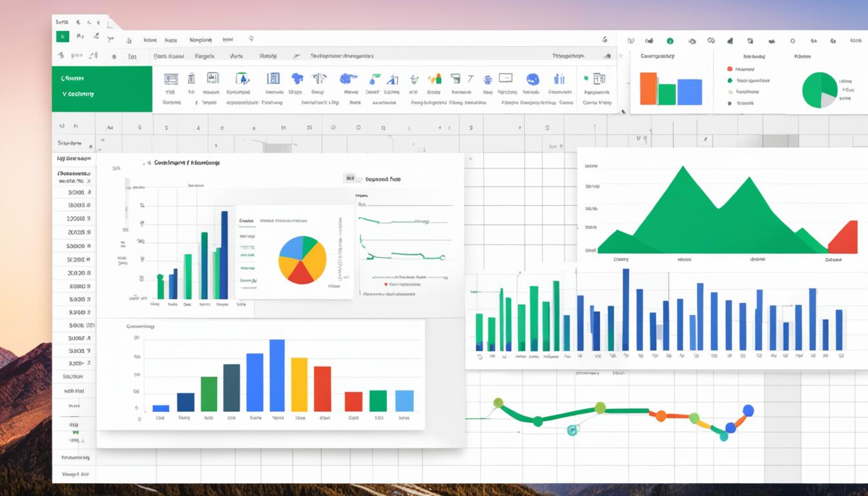Select the green pie chart in the top-right panel

820,90
